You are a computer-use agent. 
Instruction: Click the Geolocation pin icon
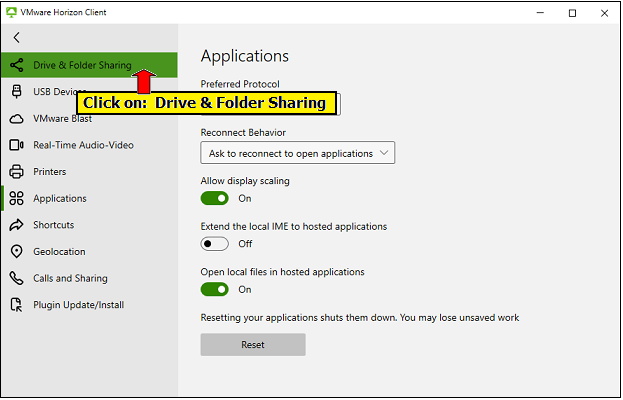tap(16, 251)
